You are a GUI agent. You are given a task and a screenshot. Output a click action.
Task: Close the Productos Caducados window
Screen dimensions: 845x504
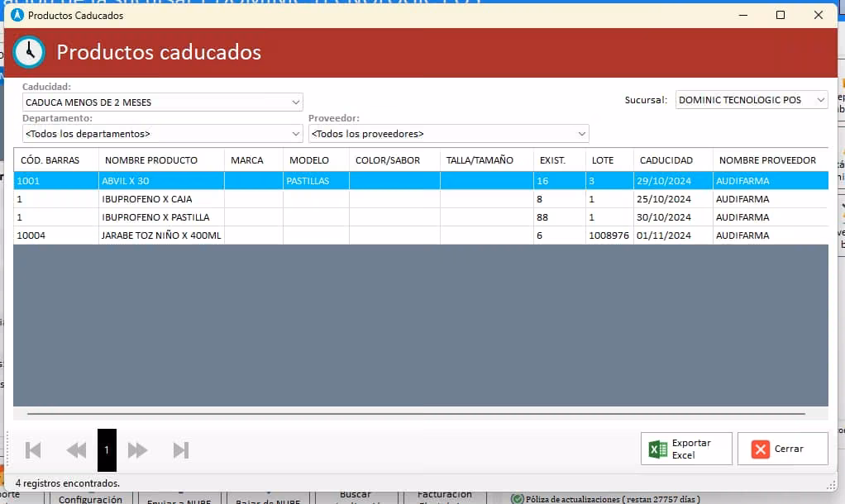[818, 15]
